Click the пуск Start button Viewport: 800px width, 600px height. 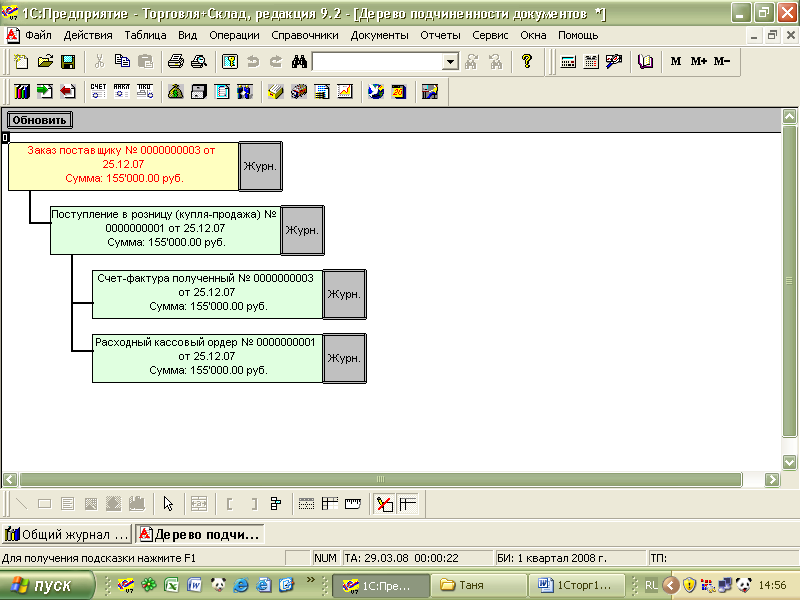click(47, 585)
